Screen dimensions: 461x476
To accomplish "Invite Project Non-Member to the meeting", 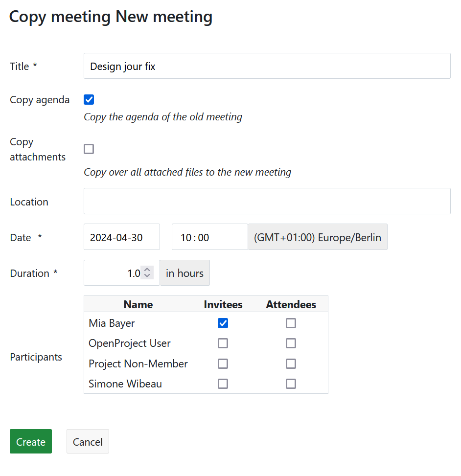I will point(223,364).
